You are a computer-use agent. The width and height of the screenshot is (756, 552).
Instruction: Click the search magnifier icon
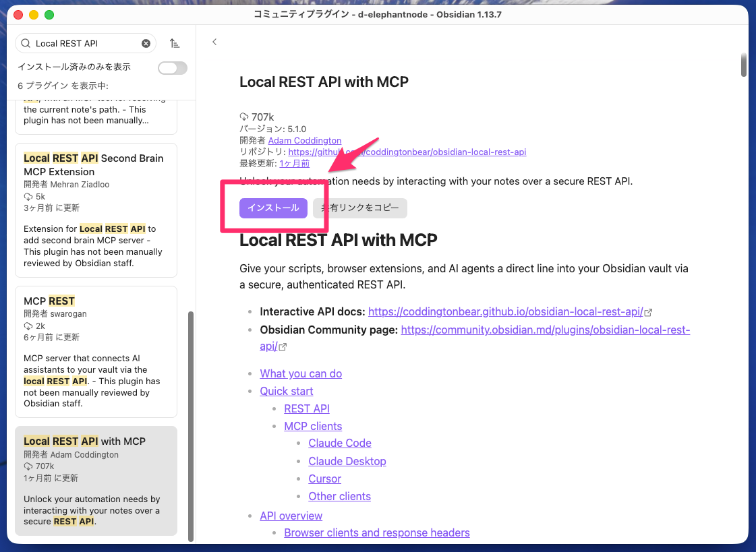point(26,43)
